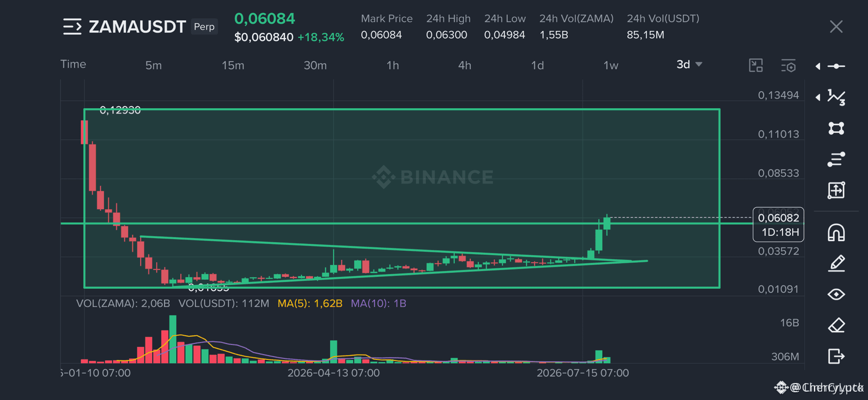Click the 0,13494 price axis label
This screenshot has width=868, height=400.
[x=779, y=95]
